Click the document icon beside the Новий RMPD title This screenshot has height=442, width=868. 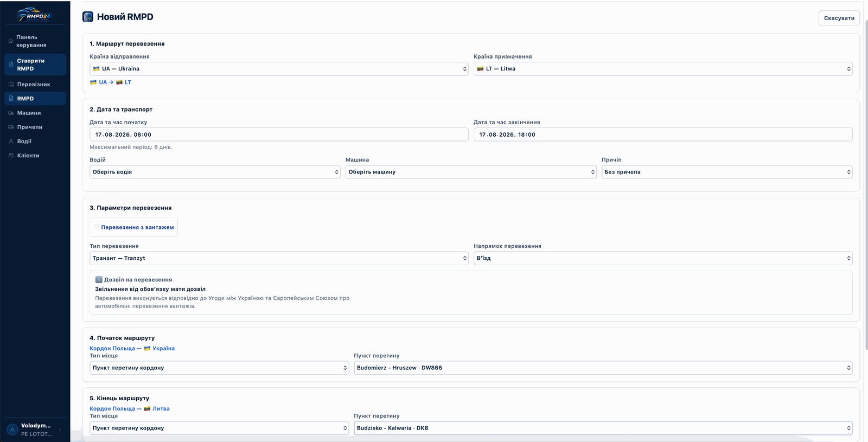[88, 17]
